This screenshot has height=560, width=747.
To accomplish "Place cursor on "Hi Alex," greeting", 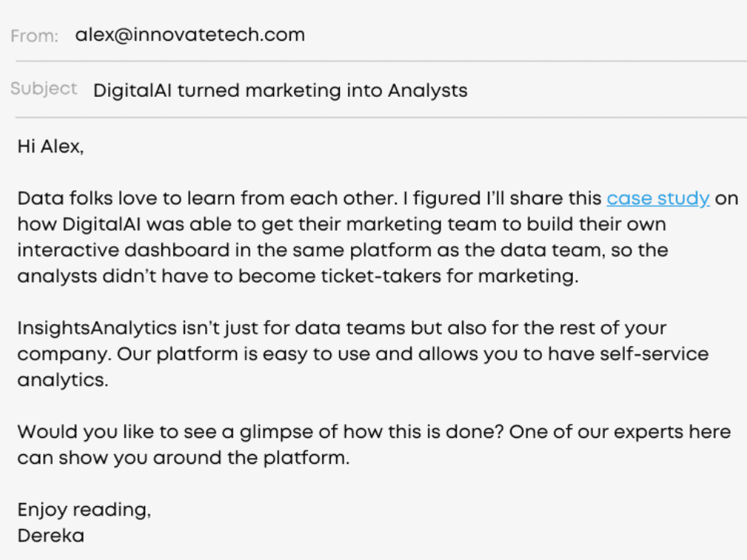I will pos(50,146).
